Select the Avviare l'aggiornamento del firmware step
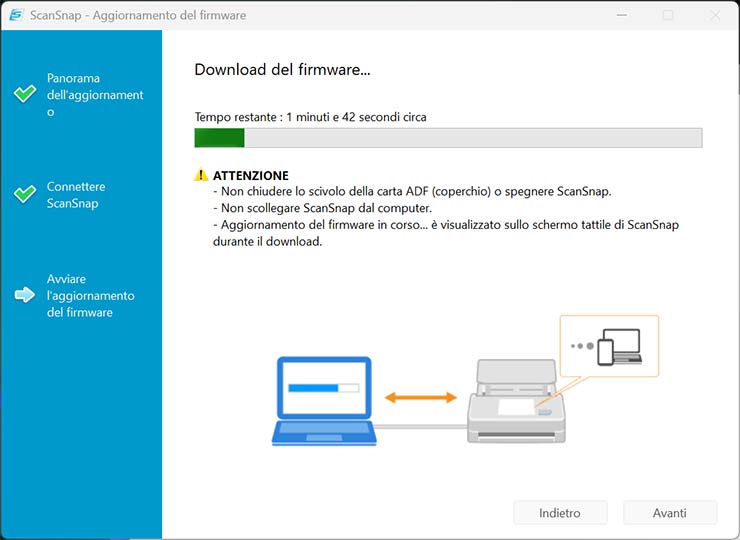 pyautogui.click(x=91, y=295)
